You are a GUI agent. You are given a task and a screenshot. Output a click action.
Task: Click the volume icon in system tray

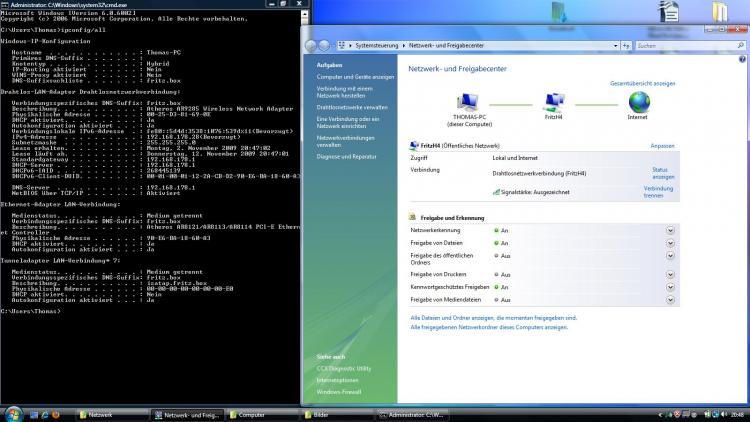click(x=724, y=414)
